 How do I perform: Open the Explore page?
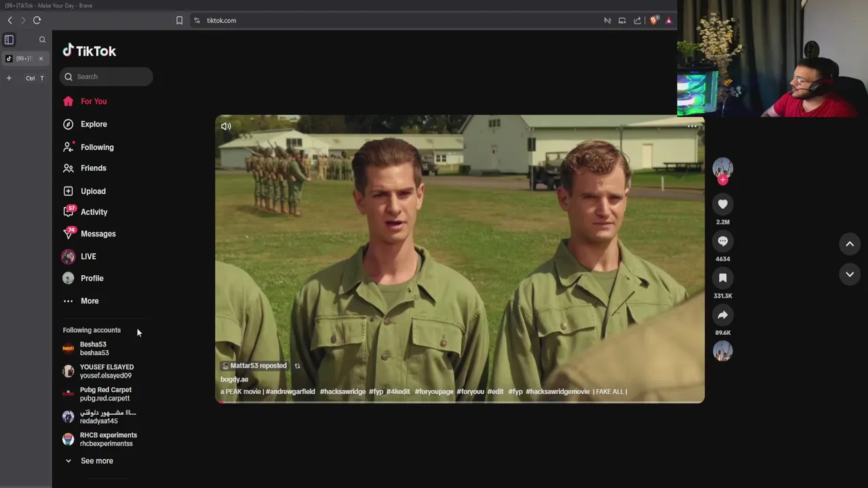[x=85, y=124]
